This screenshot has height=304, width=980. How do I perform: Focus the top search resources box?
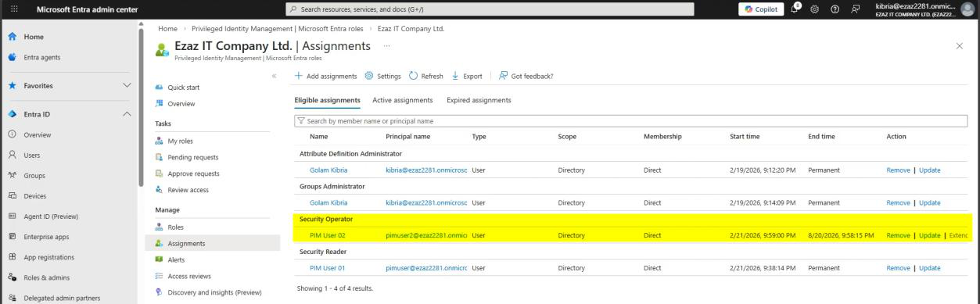coord(490,9)
